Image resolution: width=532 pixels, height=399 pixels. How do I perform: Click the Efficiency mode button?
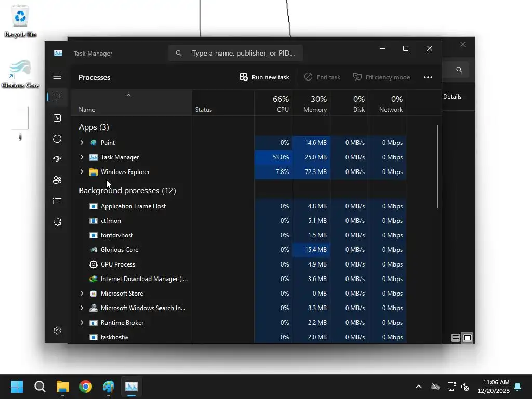pyautogui.click(x=382, y=77)
